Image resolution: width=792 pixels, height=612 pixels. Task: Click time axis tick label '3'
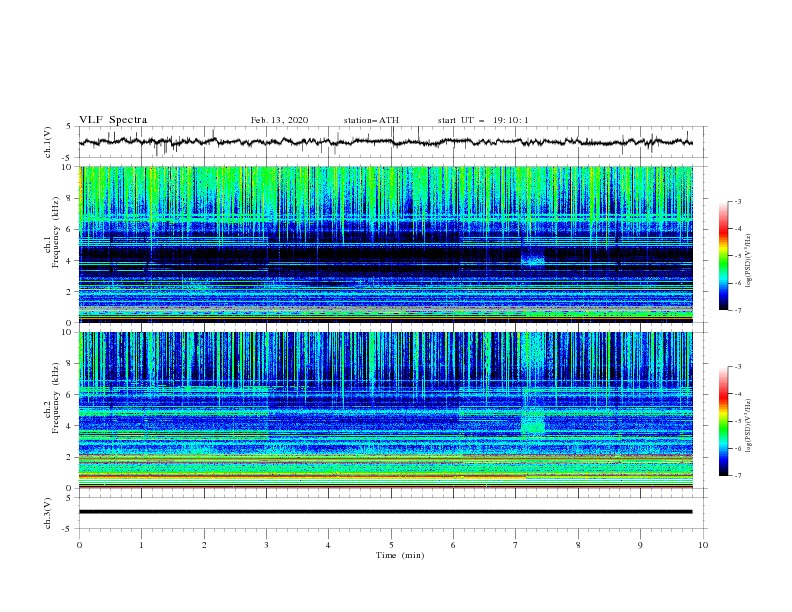click(266, 545)
